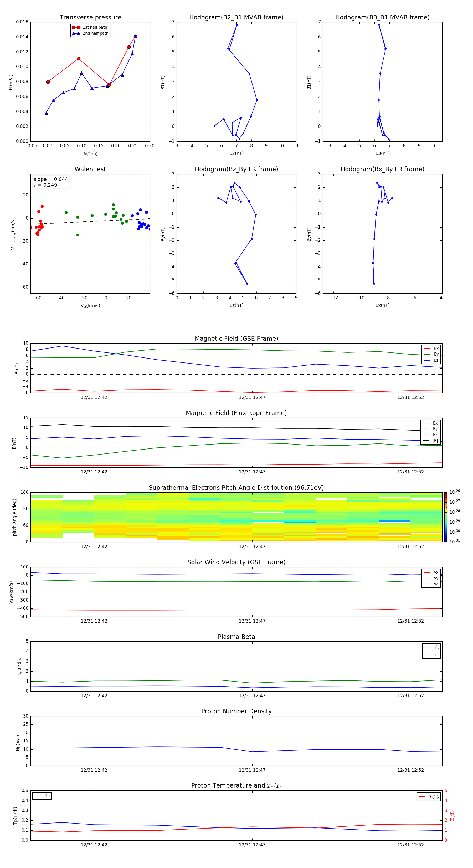Click the '10^-26' colorbar label
The width and height of the screenshot is (473, 868).
pos(455,492)
